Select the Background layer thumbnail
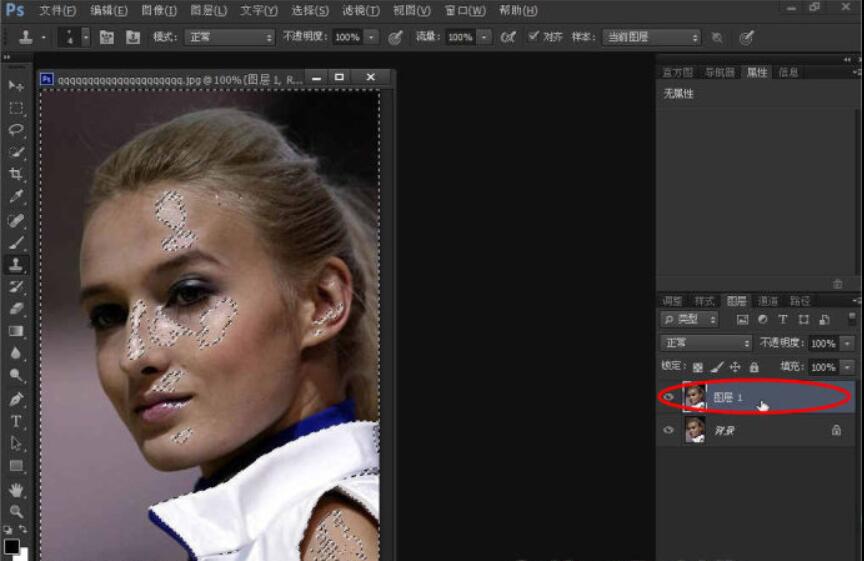 [x=694, y=430]
